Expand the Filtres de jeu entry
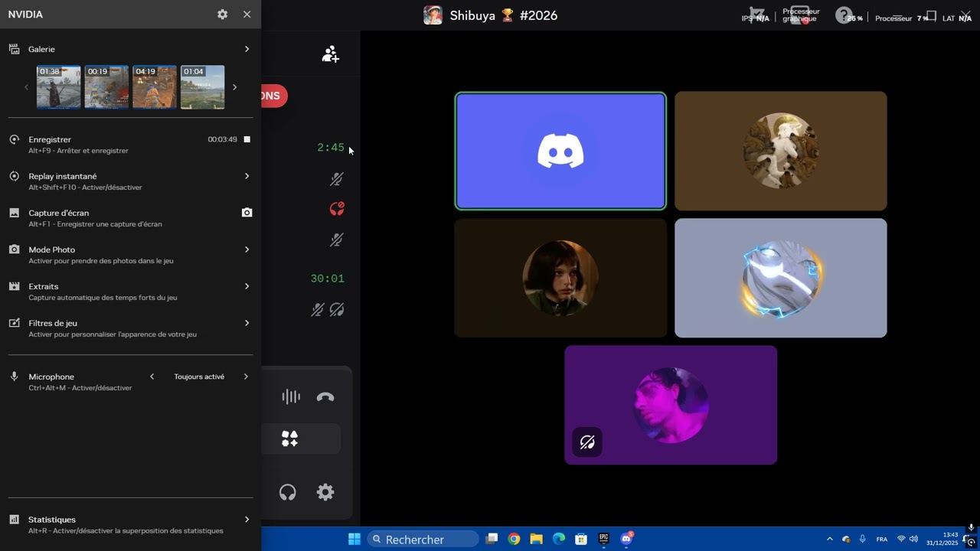 [x=247, y=323]
